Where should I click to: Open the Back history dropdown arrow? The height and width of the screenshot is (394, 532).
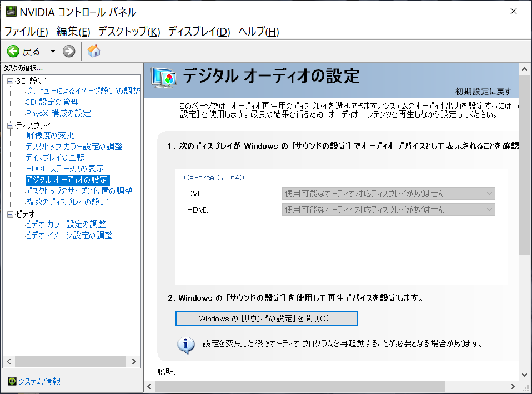click(53, 52)
